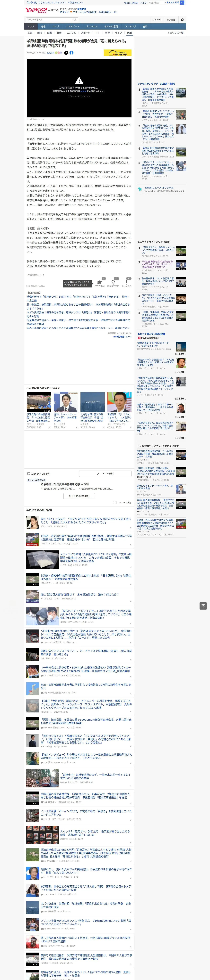React with the わかりやすい lightbulb icon

tap(113, 282)
